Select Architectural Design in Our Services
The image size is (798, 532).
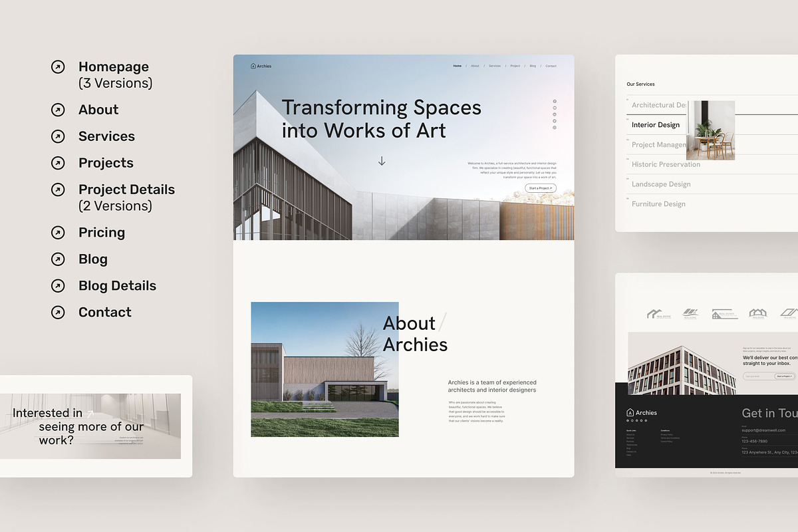coord(659,105)
